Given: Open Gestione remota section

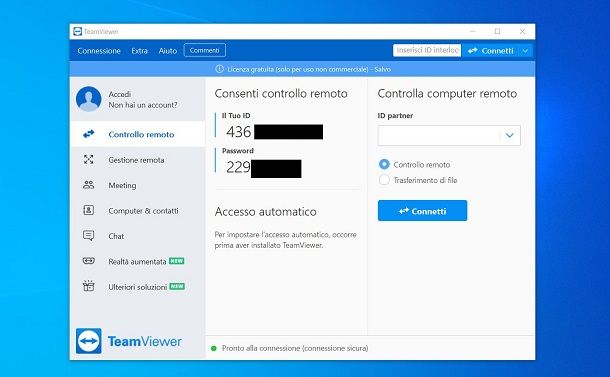Looking at the screenshot, I should [x=138, y=160].
